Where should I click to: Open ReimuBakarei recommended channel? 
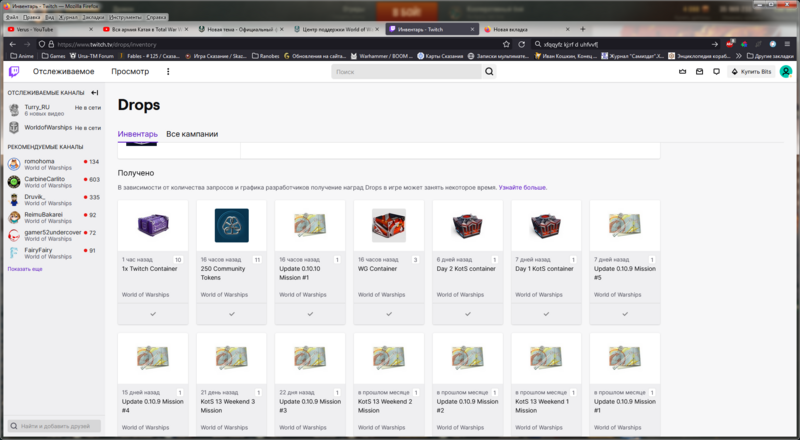pos(54,217)
